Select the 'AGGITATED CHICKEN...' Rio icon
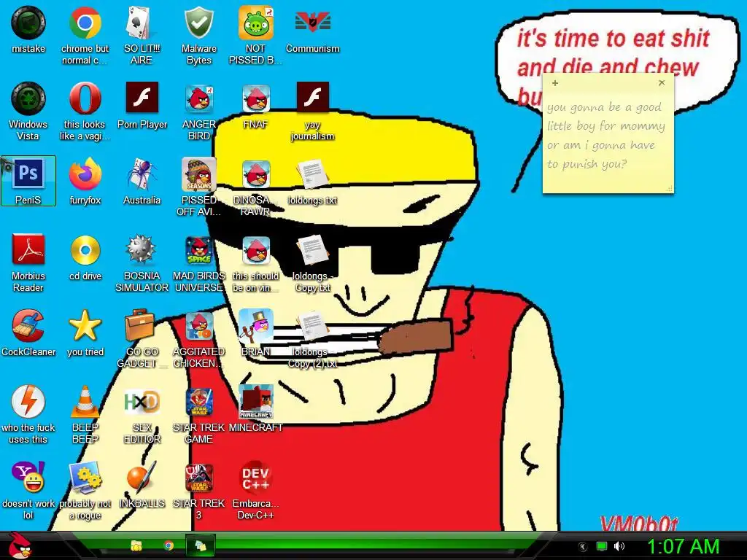747x560 pixels. click(x=198, y=338)
